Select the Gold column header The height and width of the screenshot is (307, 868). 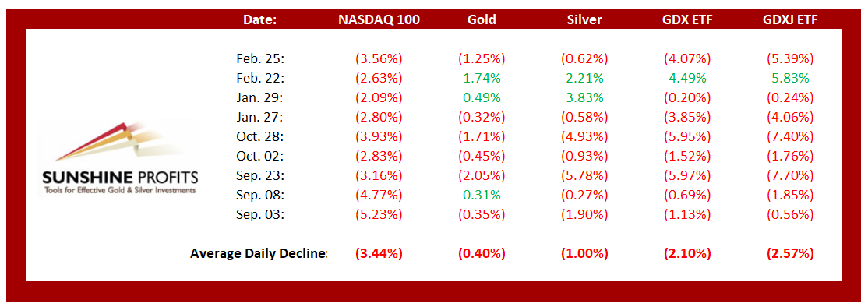pyautogui.click(x=481, y=20)
